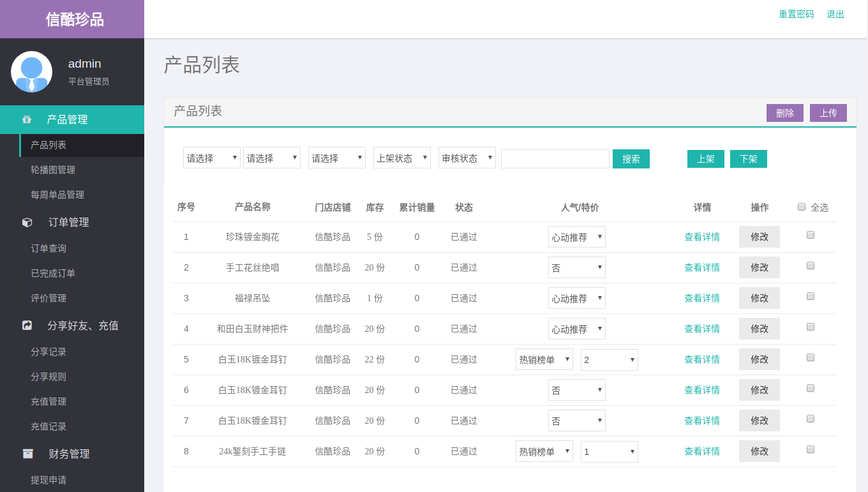Viewport: 868px width, 492px height.
Task: Select the checkbox for row 8 24k錾刻手工手链
Action: [x=811, y=449]
